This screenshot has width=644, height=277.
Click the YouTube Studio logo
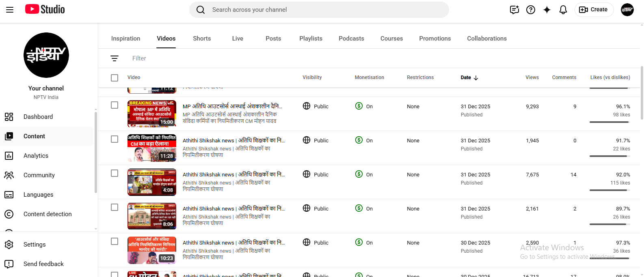tap(45, 9)
